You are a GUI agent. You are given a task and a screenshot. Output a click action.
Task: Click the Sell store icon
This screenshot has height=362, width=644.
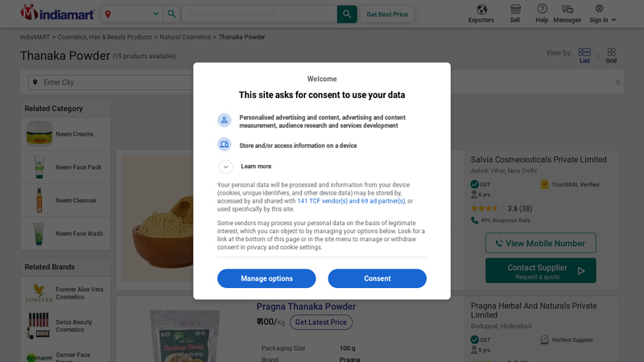515,10
